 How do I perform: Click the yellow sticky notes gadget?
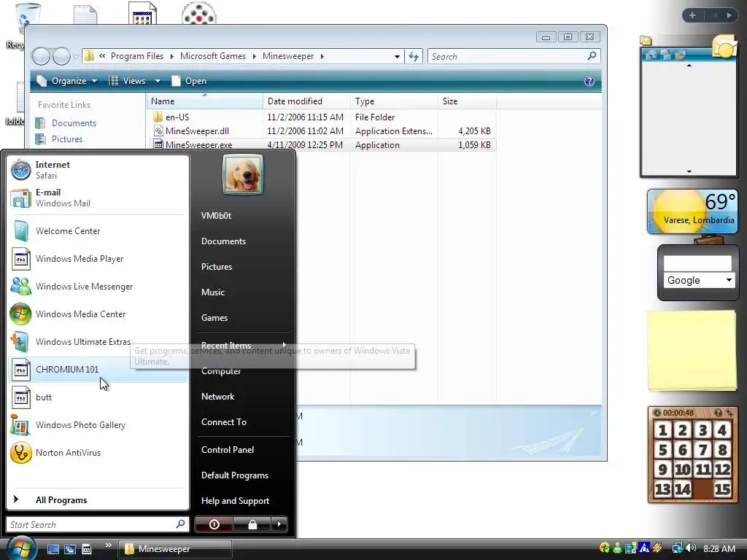[x=692, y=351]
